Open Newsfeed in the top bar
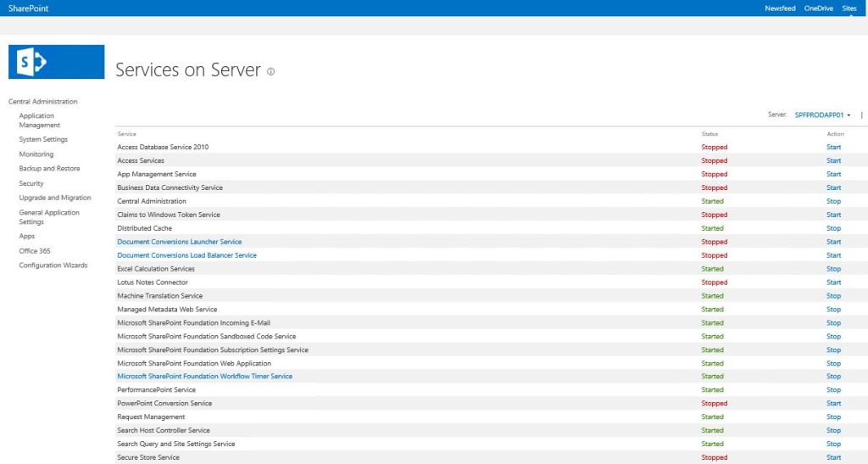868x464 pixels. [x=780, y=8]
